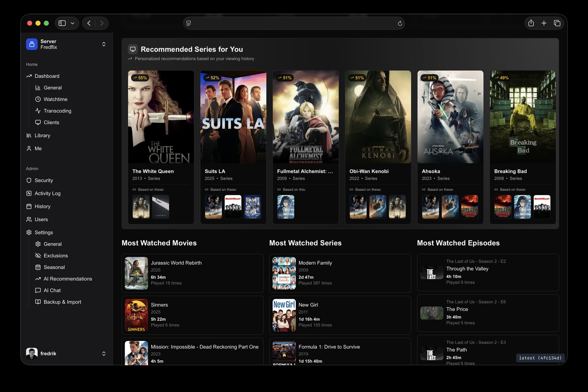The width and height of the screenshot is (588, 392).
Task: Go back in browser history
Action: tap(89, 23)
